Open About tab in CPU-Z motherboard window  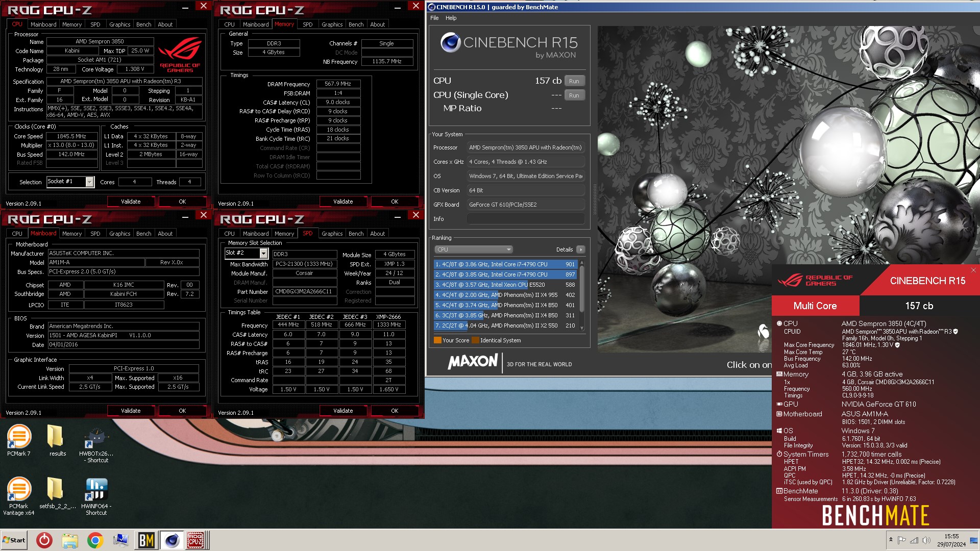(x=165, y=234)
